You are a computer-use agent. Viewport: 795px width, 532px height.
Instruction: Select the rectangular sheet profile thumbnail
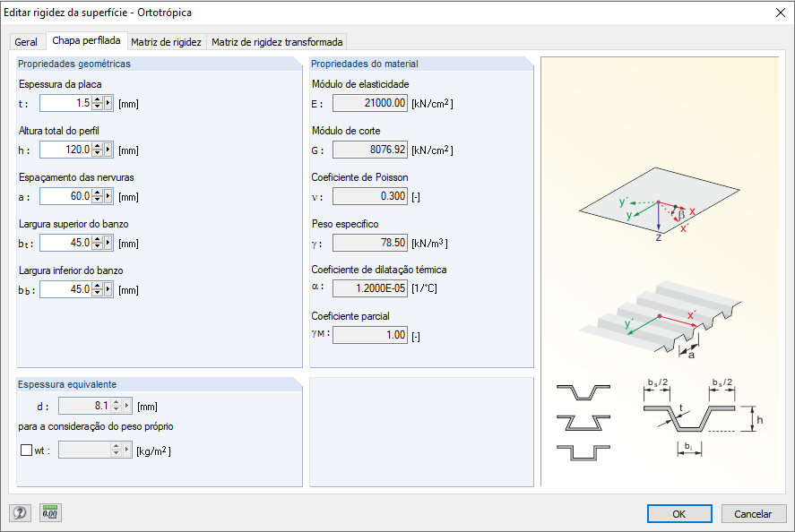pyautogui.click(x=583, y=452)
